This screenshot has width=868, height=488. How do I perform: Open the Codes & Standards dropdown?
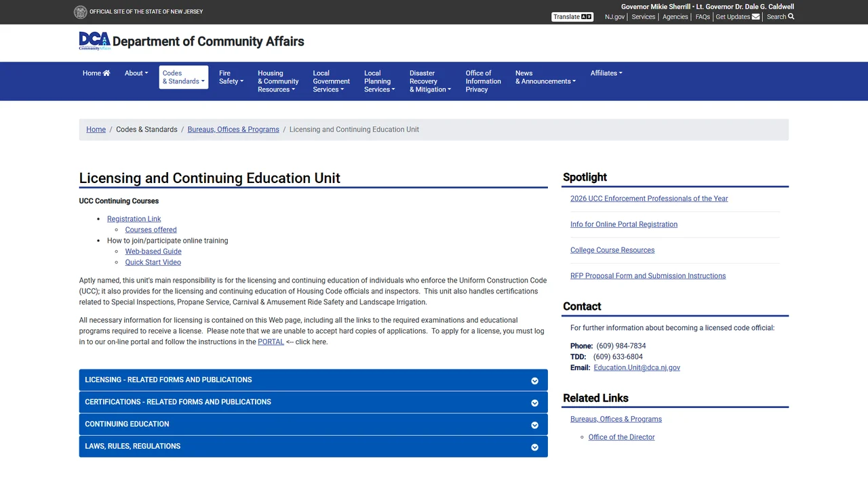tap(184, 77)
